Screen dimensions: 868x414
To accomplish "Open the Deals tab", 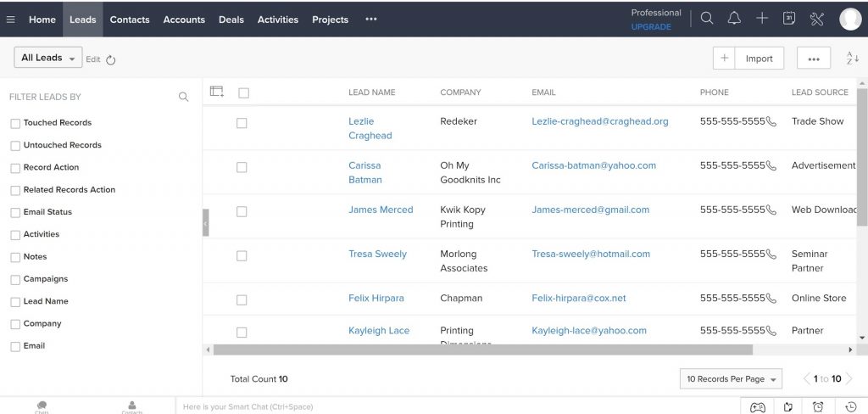I will [x=231, y=20].
